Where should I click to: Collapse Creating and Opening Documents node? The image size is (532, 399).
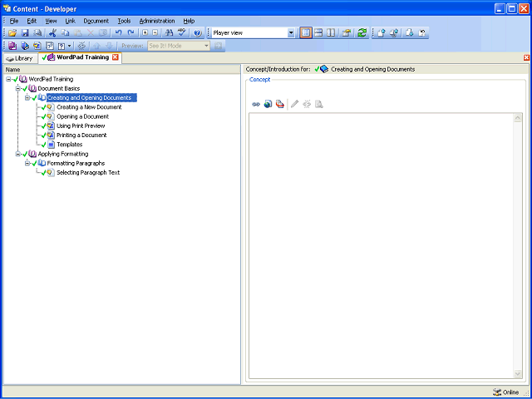(x=27, y=98)
